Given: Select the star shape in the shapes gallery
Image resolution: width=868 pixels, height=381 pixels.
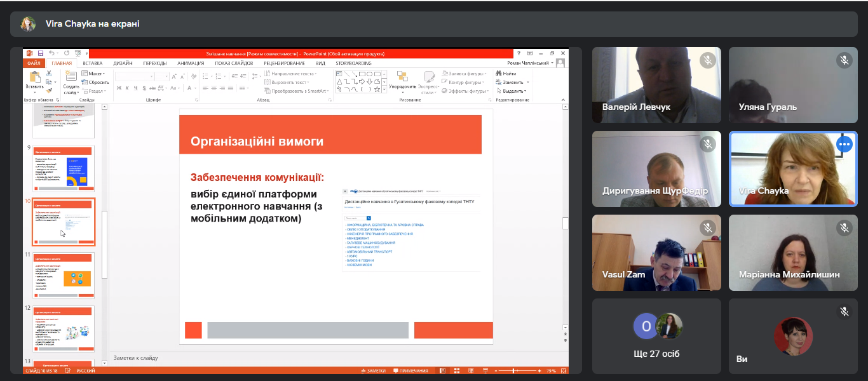Looking at the screenshot, I should (x=377, y=90).
